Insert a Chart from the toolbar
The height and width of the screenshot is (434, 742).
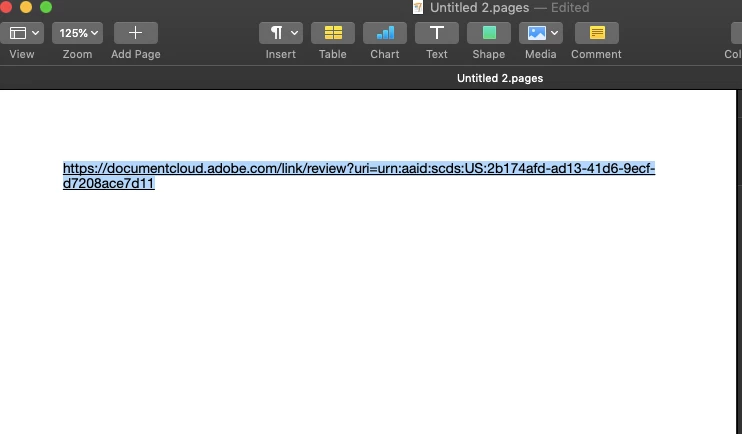(x=385, y=33)
